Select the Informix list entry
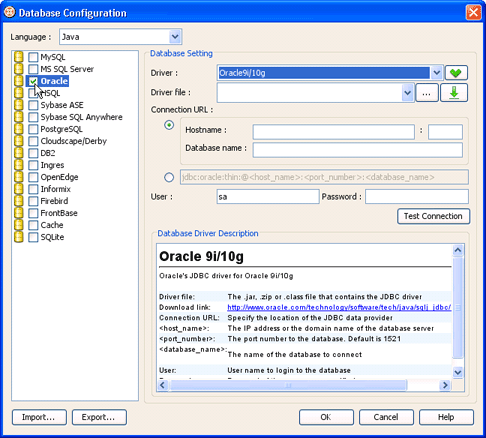This screenshot has height=438, width=486. pos(56,189)
